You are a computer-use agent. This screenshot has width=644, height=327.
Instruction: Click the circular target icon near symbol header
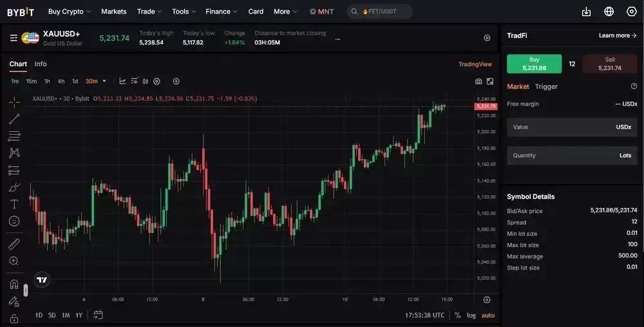(x=487, y=38)
